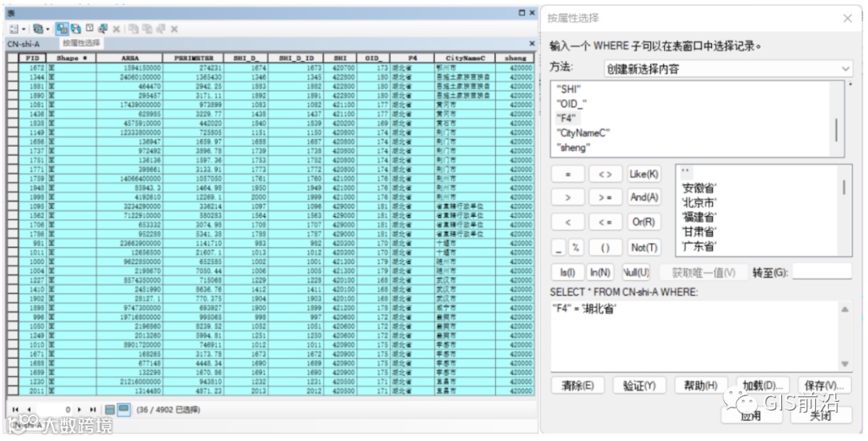
Task: Click the unique values list scrollbar
Action: click(x=844, y=187)
